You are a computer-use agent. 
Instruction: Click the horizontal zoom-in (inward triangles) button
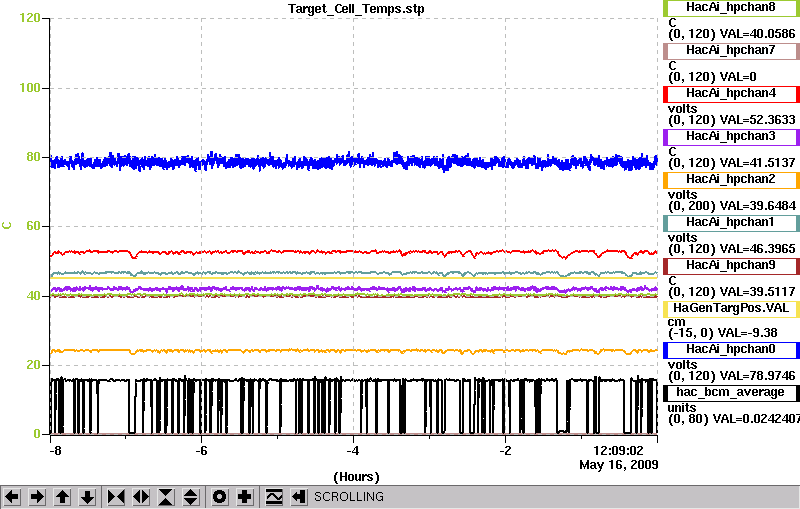(116, 497)
